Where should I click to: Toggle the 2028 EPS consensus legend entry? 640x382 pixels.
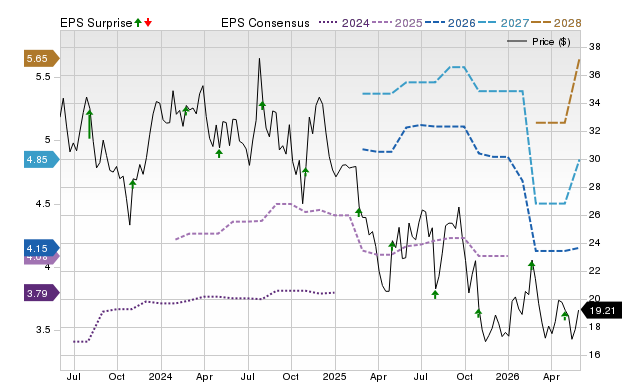556,23
